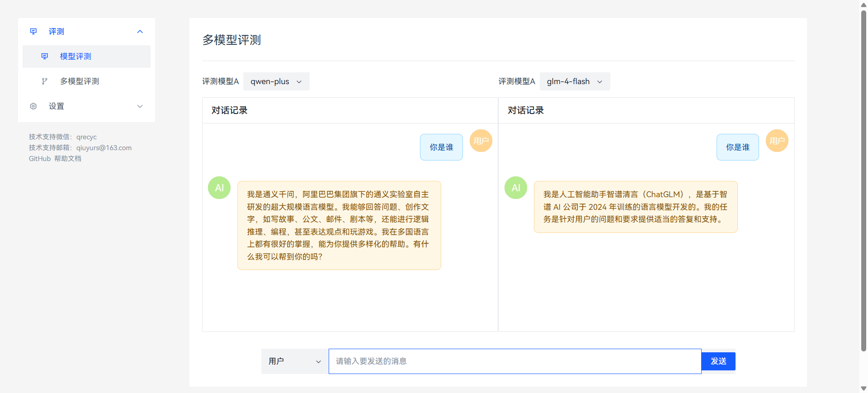Click the scrollbar down arrow
Image resolution: width=868 pixels, height=393 pixels.
[863, 388]
